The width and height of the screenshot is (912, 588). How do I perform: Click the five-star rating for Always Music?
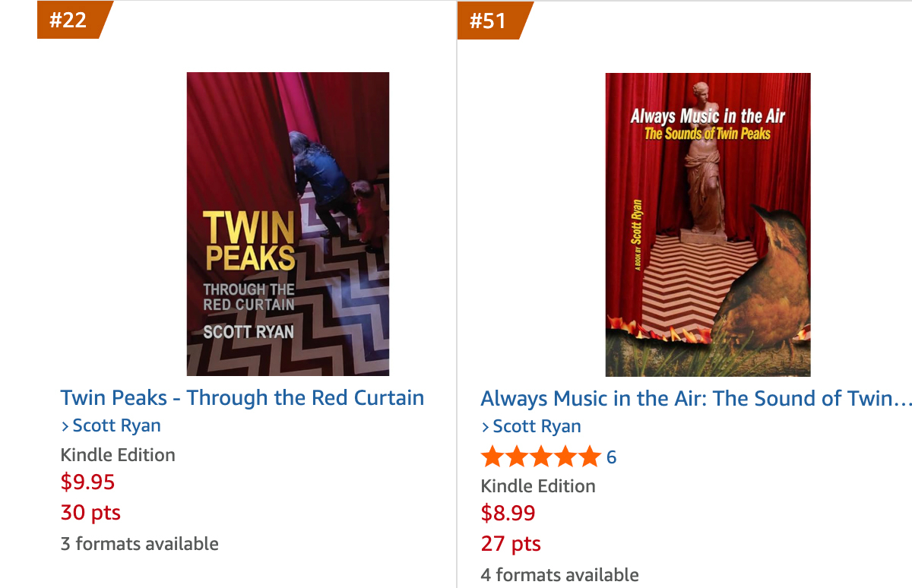point(540,457)
